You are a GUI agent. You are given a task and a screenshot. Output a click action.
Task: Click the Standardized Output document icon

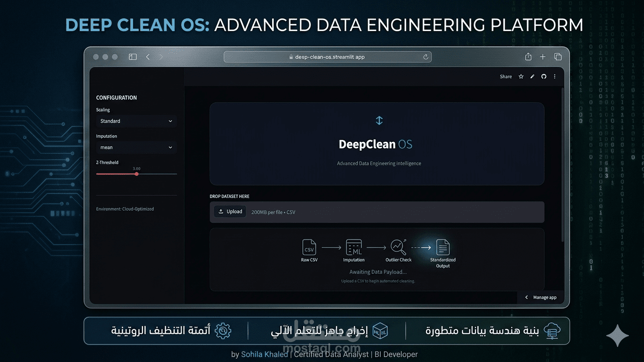click(443, 247)
